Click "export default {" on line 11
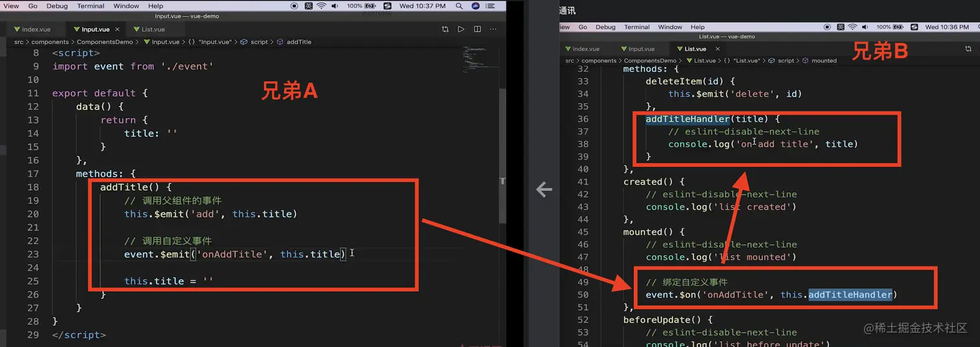Viewport: 980px width, 347px height. click(x=100, y=93)
